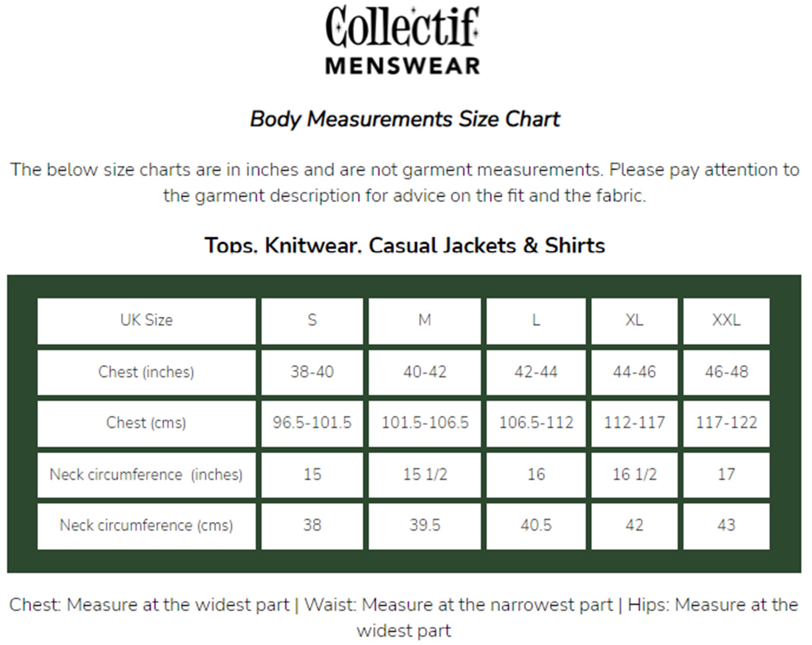Click the Body Measurements Size Chart heading
Image resolution: width=812 pixels, height=645 pixels.
click(405, 120)
